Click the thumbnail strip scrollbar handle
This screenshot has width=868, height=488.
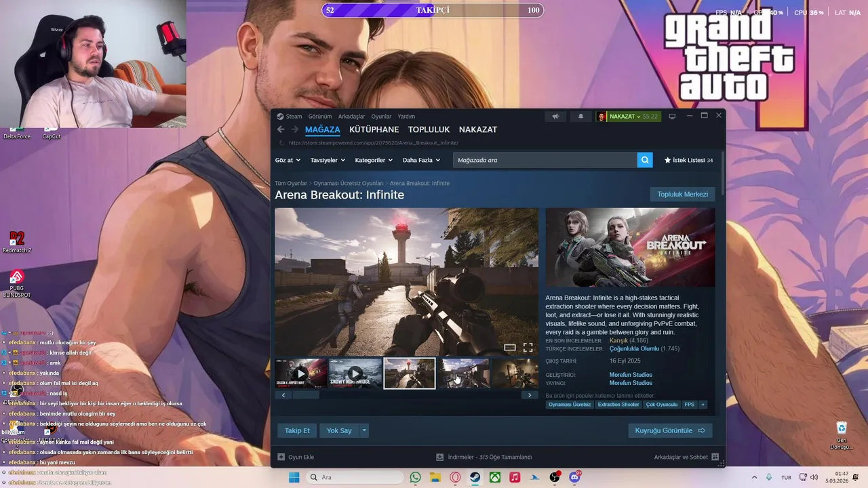(306, 395)
